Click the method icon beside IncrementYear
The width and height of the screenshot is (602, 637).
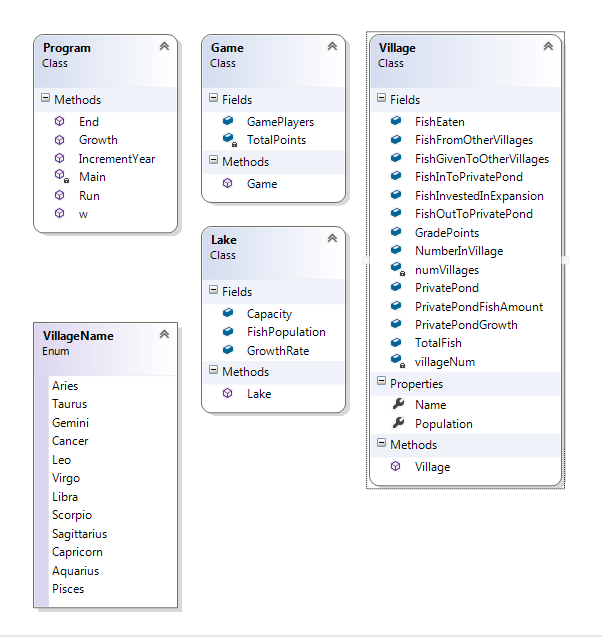coord(60,158)
